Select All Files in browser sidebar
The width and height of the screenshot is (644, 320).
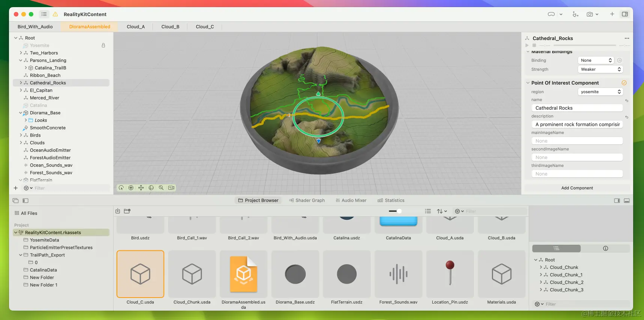pos(26,213)
